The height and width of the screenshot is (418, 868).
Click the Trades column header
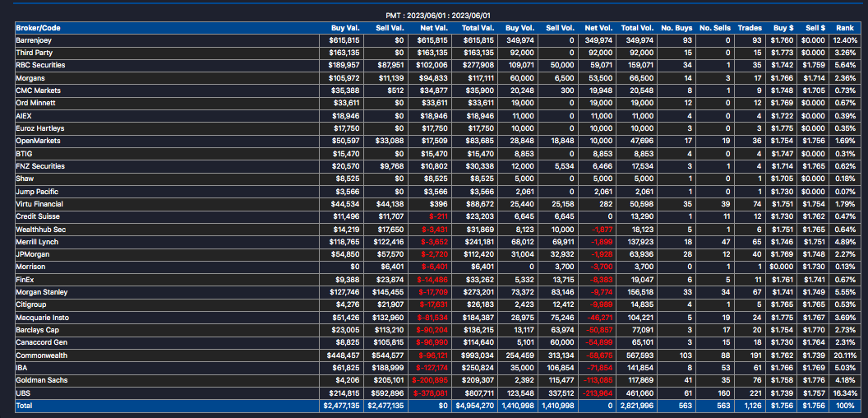[x=750, y=28]
